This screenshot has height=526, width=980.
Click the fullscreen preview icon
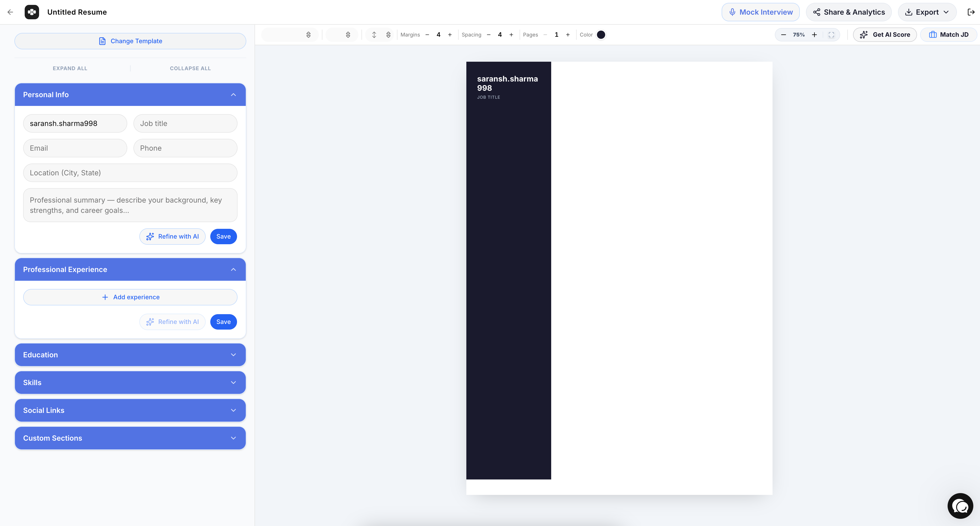(x=831, y=35)
